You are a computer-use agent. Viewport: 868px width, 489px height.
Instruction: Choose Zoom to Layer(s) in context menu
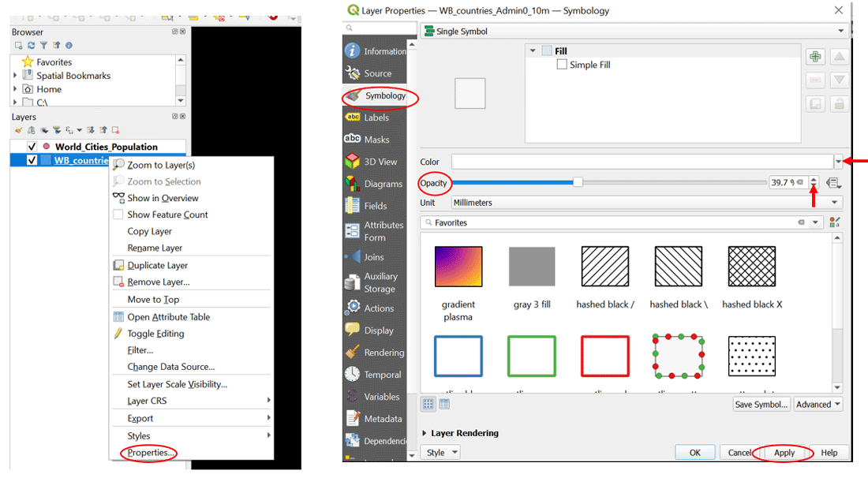tap(161, 165)
